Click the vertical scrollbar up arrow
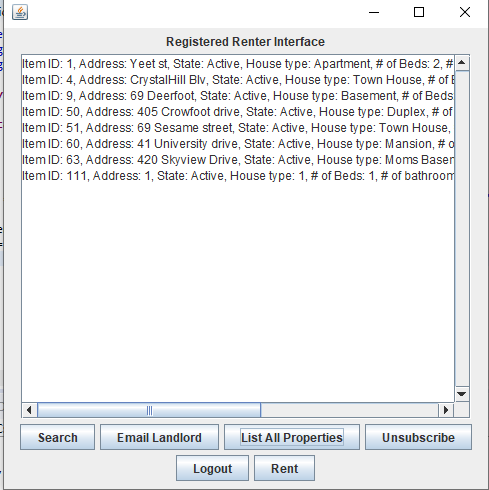Image resolution: width=489 pixels, height=490 pixels. [x=462, y=63]
